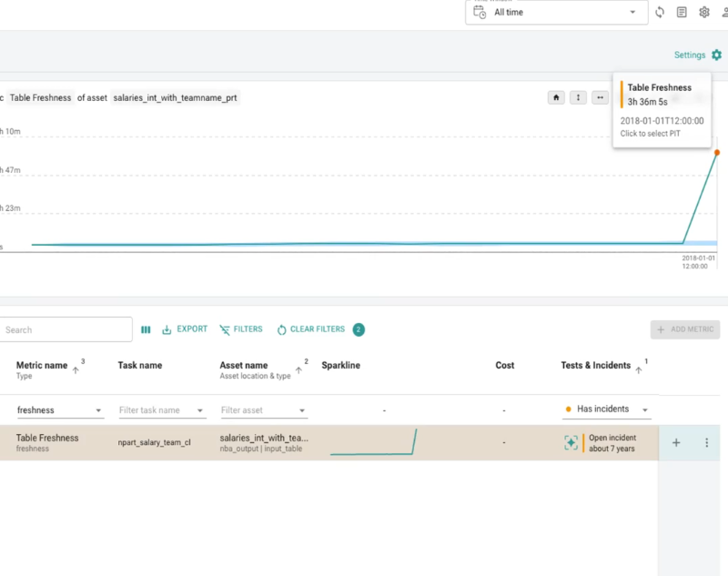Reset chart with the home icon
This screenshot has height=576, width=728.
tap(556, 97)
